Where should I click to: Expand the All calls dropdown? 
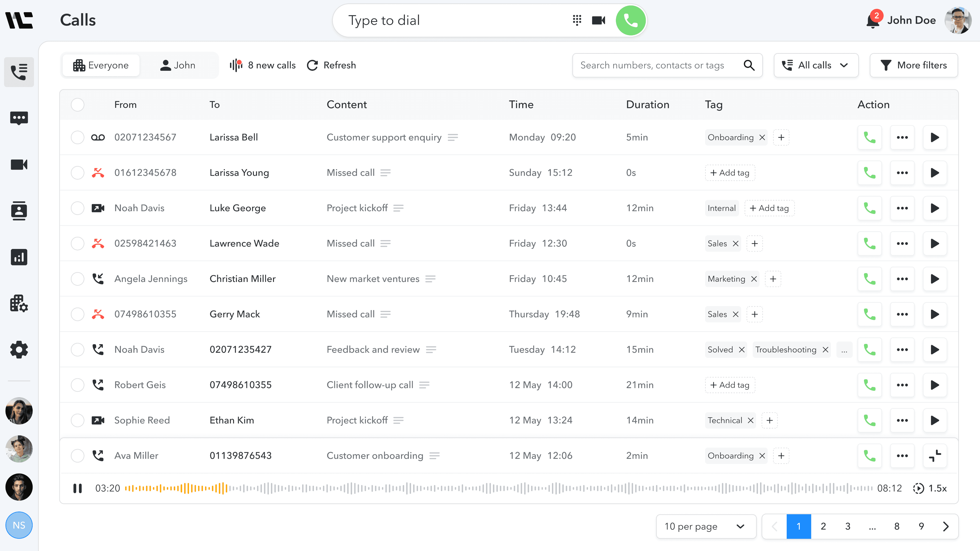(x=816, y=65)
